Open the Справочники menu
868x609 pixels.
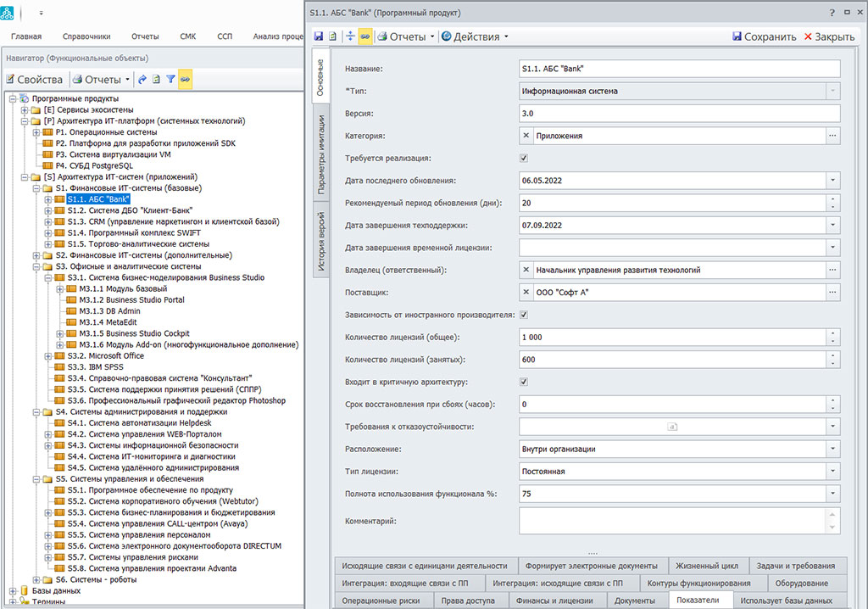[86, 36]
